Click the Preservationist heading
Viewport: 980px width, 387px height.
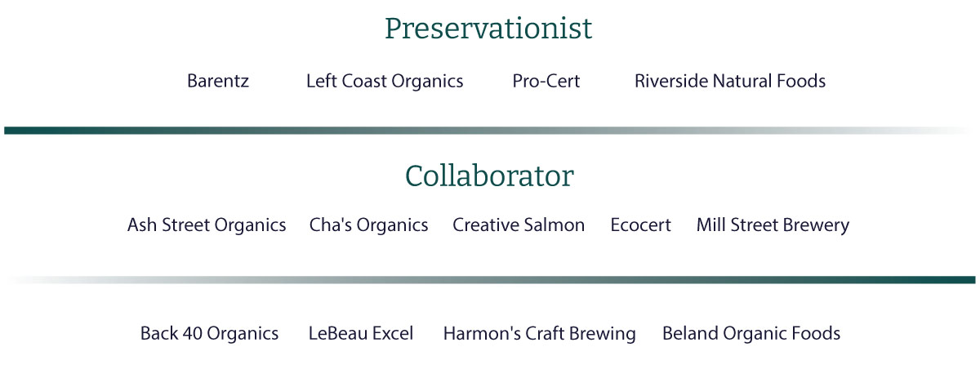(488, 29)
